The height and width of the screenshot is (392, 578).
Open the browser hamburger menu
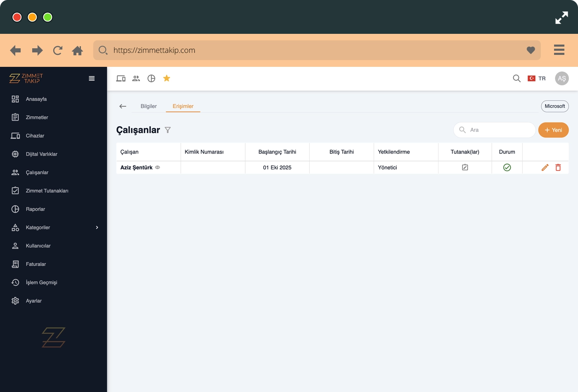pos(559,50)
